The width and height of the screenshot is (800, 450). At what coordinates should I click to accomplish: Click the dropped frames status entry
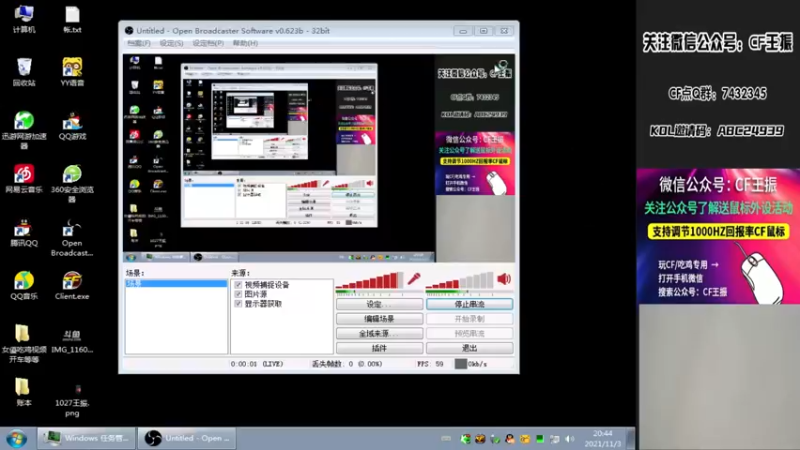(347, 364)
